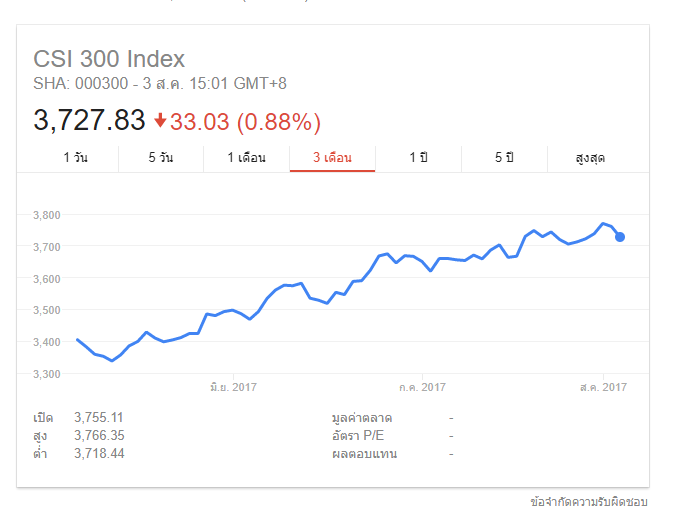The image size is (681, 522).
Task: Open the ข้อจำกัดความรับผิดชอบ disclaimer link
Action: click(590, 500)
